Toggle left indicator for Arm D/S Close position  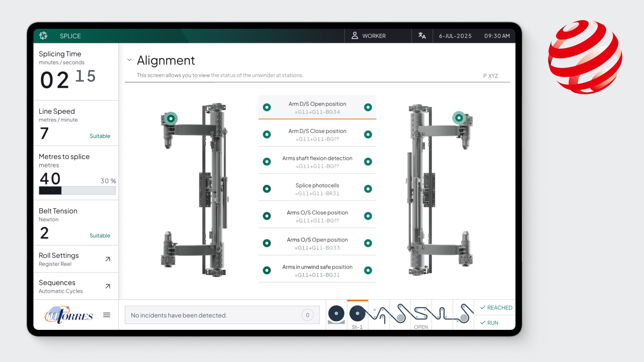(x=267, y=134)
